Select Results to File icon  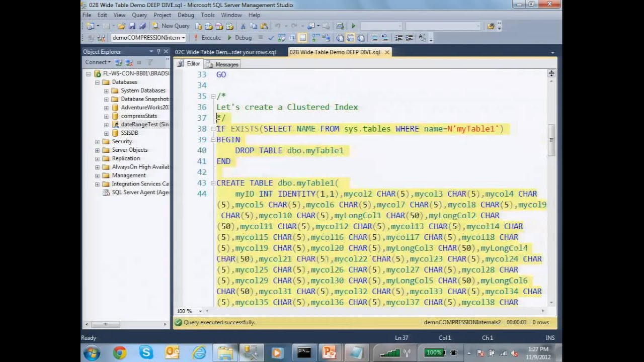point(361,38)
